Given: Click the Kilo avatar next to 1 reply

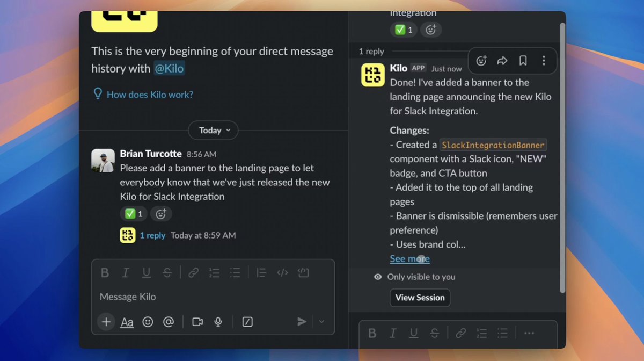Looking at the screenshot, I should click(x=128, y=235).
